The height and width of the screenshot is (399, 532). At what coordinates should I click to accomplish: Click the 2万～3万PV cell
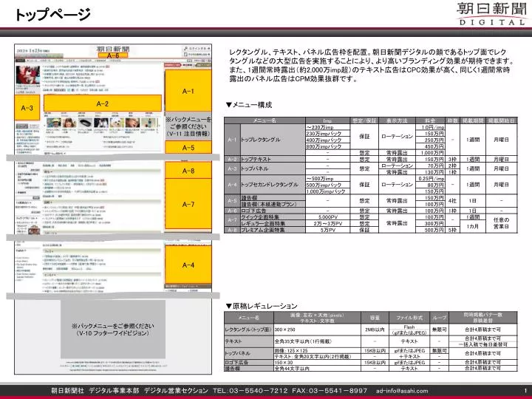pyautogui.click(x=328, y=223)
